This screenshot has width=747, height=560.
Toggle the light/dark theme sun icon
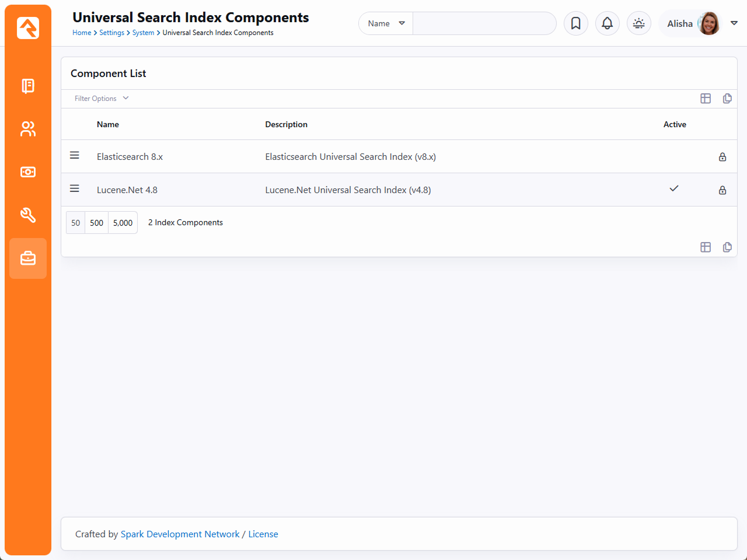638,23
